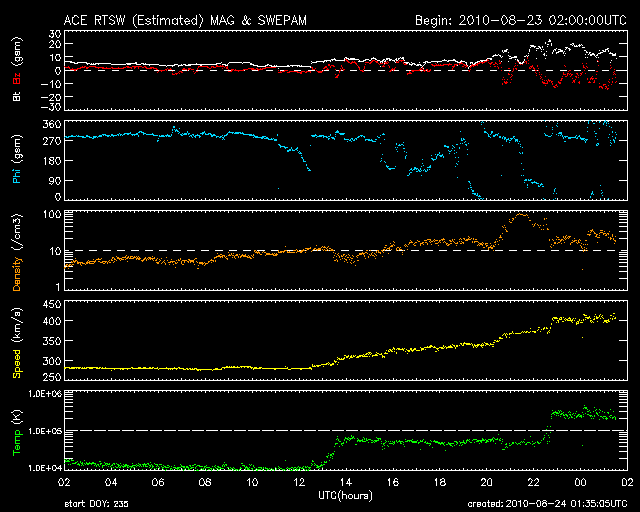640x512 pixels.
Task: Click the '12' hour label on the time axis
Action: click(x=299, y=482)
